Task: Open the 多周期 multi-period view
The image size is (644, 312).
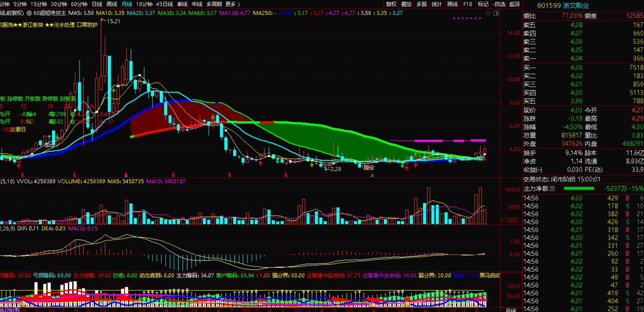Action: [x=214, y=4]
